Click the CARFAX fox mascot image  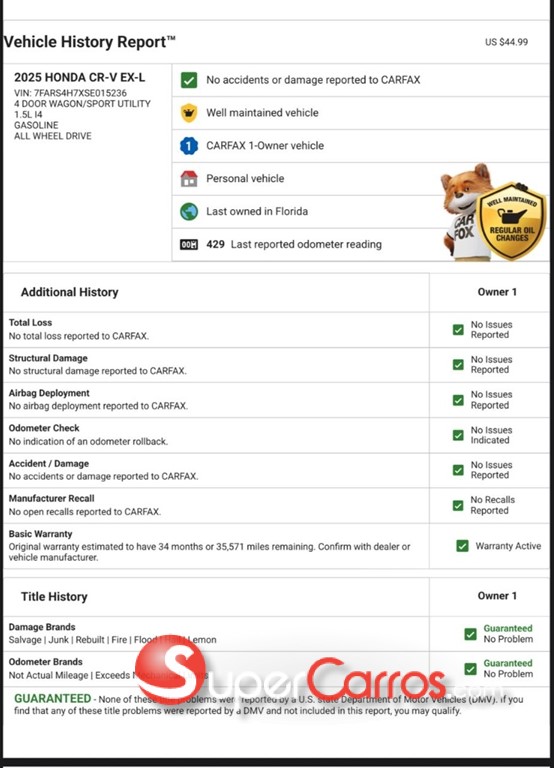[463, 211]
